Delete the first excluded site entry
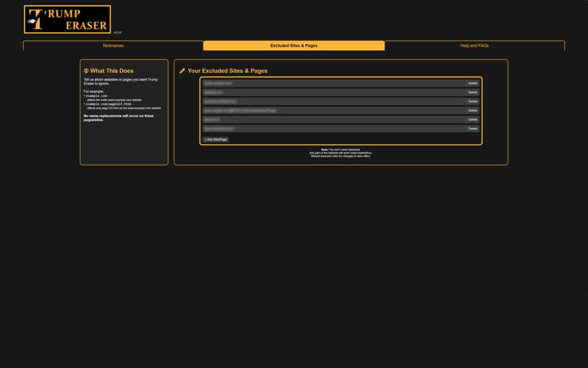The height and width of the screenshot is (368, 588). (x=473, y=83)
